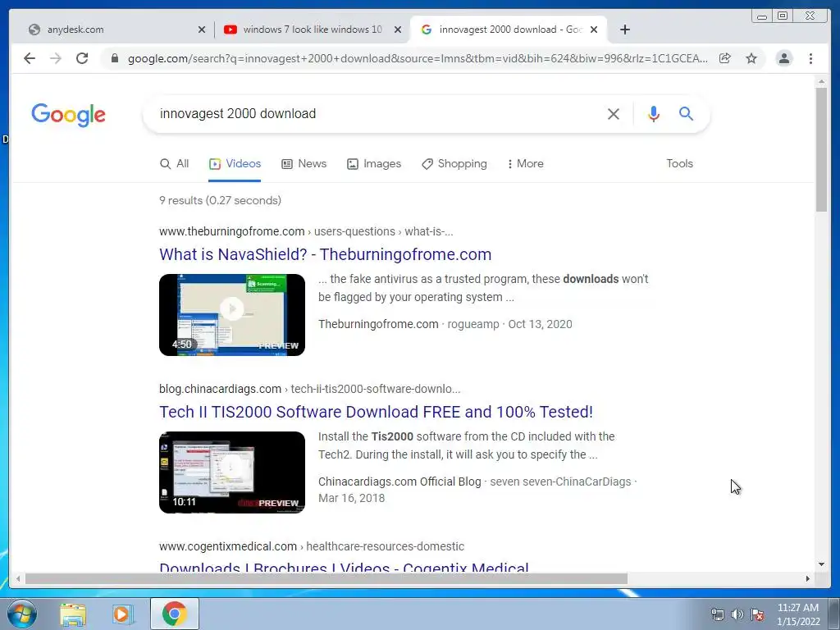
Task: Switch to the All results tab
Action: (175, 164)
